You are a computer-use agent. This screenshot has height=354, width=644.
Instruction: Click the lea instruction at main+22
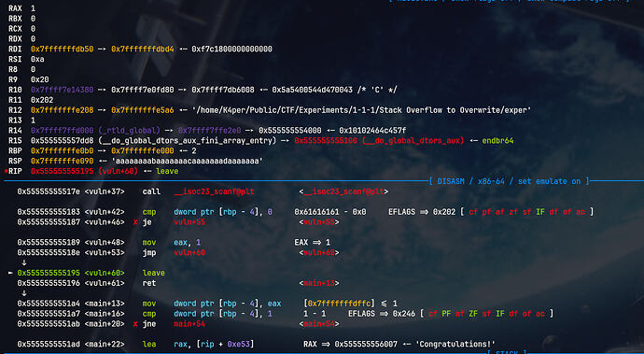click(149, 344)
